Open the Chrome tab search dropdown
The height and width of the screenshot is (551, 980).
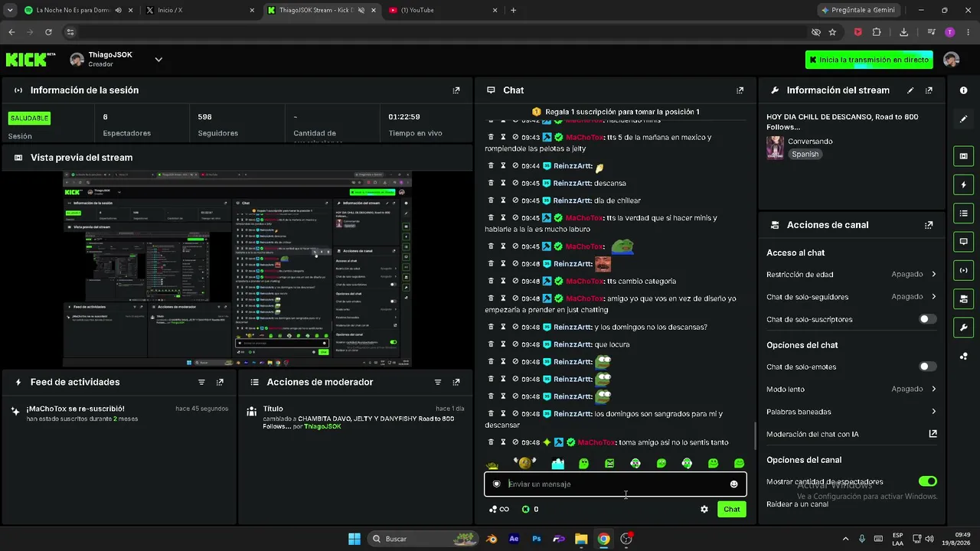click(9, 10)
